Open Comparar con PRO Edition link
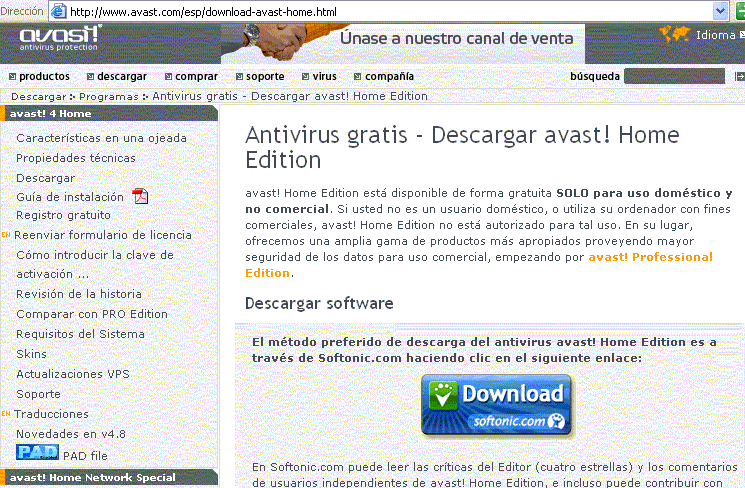Image resolution: width=745 pixels, height=488 pixels. 92,314
